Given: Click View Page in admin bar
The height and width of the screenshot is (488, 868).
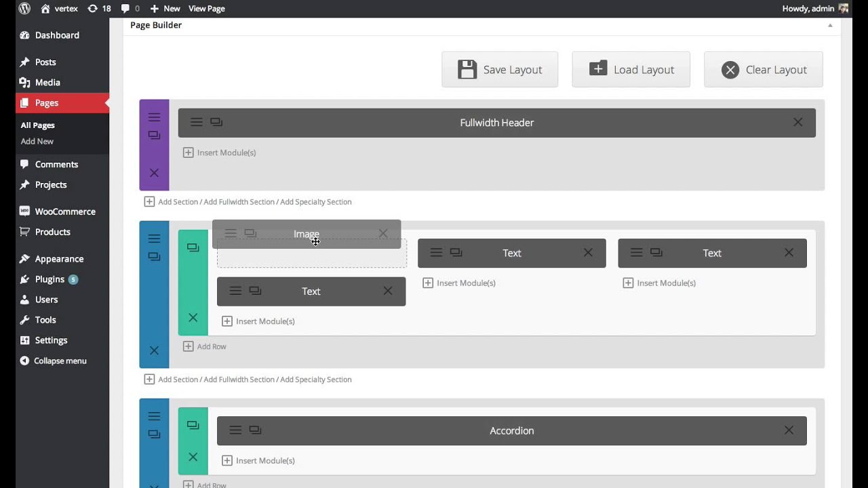Looking at the screenshot, I should click(207, 8).
